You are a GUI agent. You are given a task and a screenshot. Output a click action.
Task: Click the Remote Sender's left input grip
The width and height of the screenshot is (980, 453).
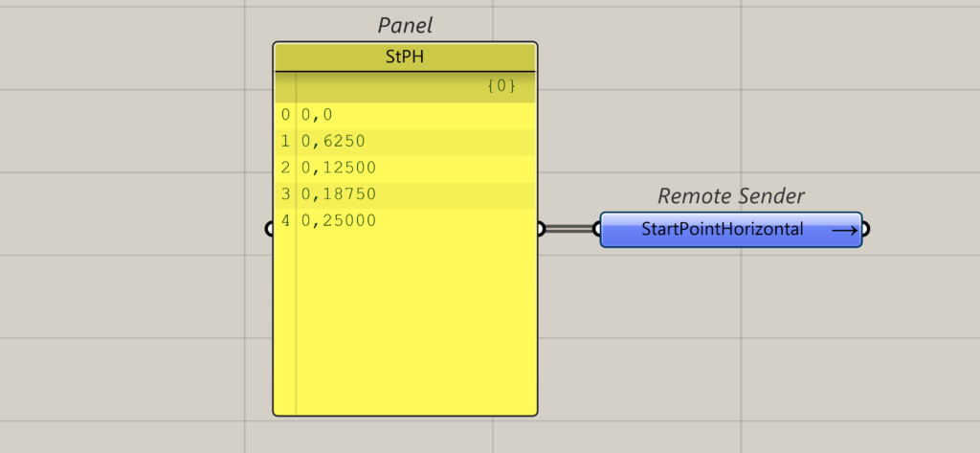pyautogui.click(x=597, y=229)
